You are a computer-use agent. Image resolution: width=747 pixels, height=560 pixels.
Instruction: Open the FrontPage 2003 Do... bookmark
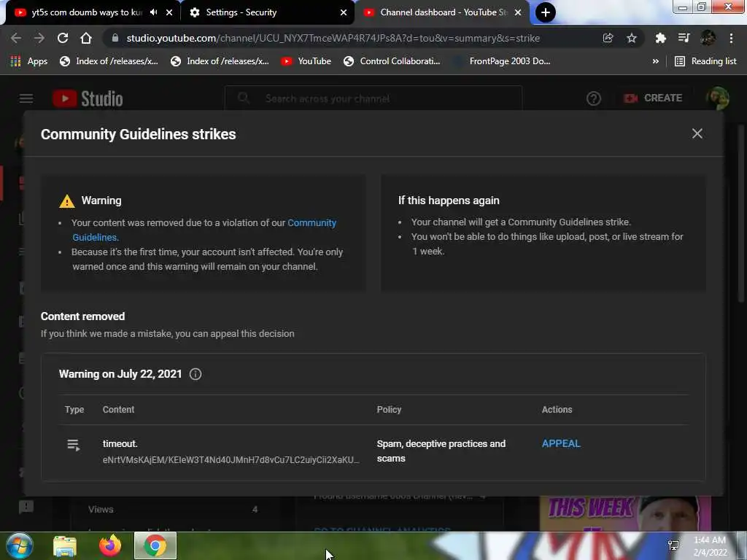501,61
